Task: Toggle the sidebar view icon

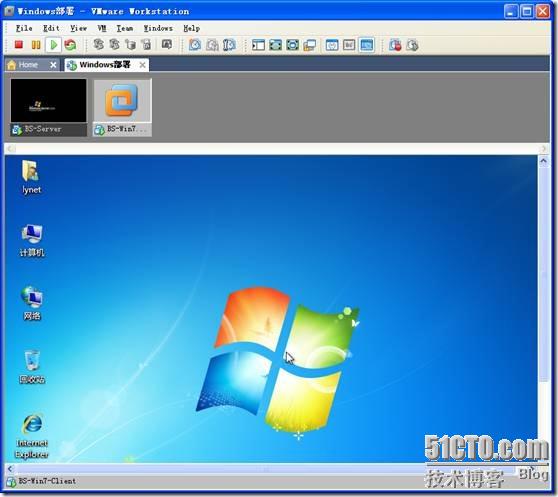Action: pyautogui.click(x=258, y=45)
